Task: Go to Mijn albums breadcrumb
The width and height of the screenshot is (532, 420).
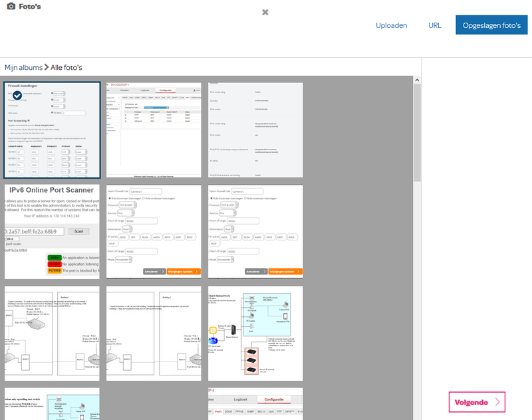Action: pos(23,68)
